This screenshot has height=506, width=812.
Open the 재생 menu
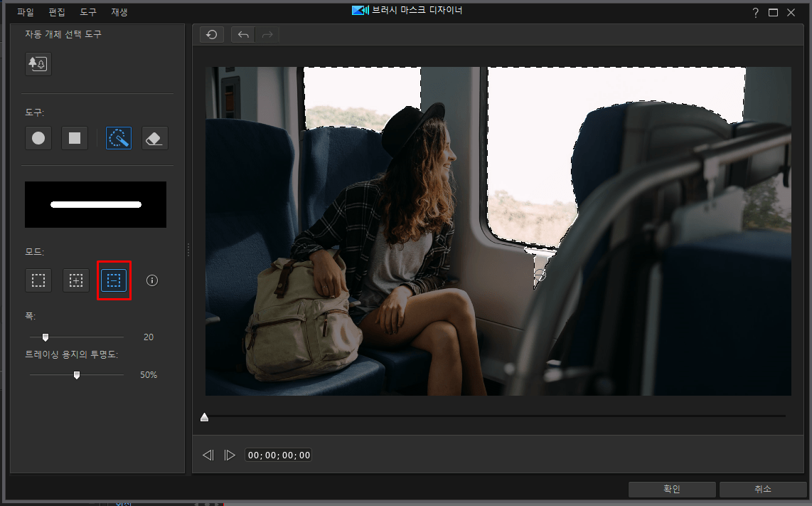pyautogui.click(x=119, y=12)
